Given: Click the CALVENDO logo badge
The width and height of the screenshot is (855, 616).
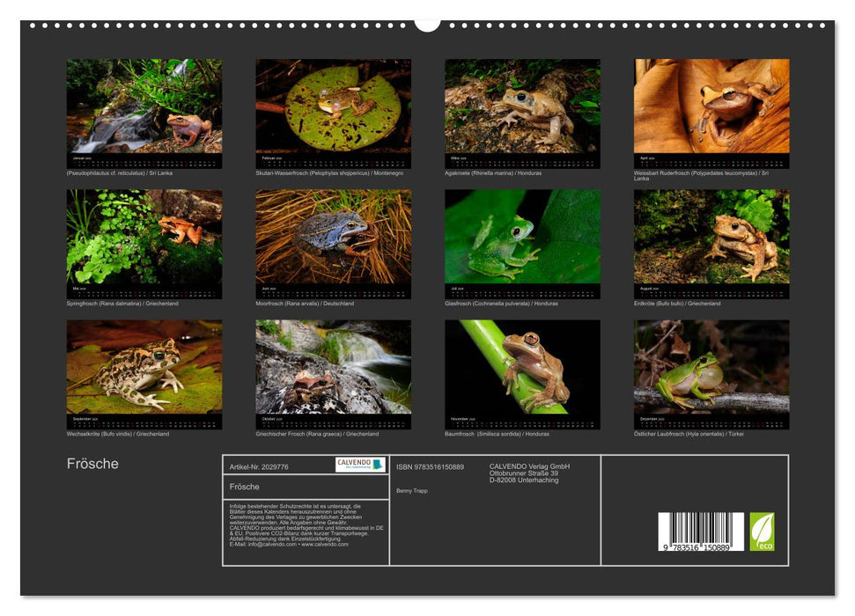Looking at the screenshot, I should click(360, 465).
